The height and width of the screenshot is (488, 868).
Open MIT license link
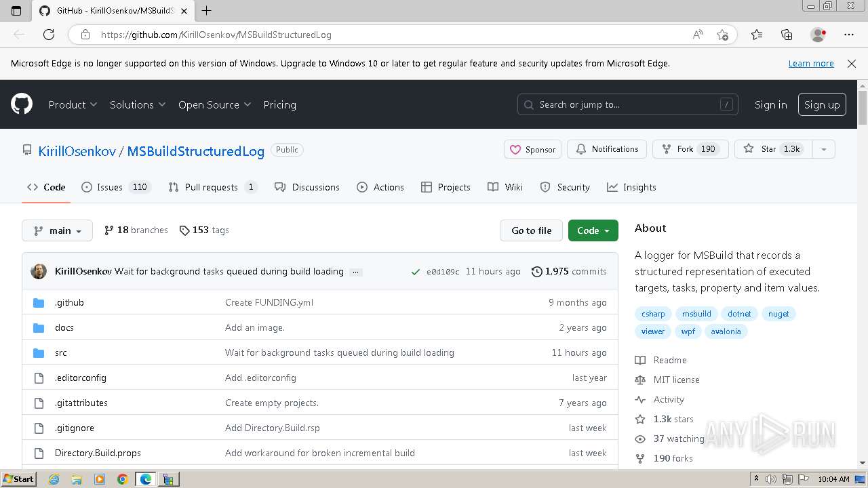pyautogui.click(x=667, y=380)
